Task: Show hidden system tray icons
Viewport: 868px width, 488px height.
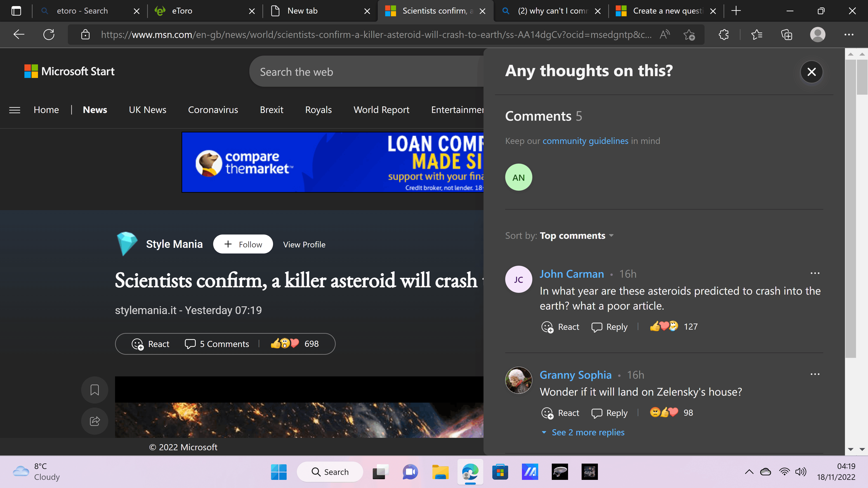Action: [749, 472]
